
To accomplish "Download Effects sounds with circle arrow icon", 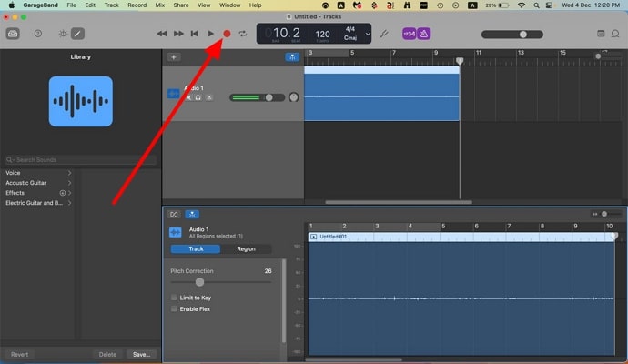I will click(63, 193).
